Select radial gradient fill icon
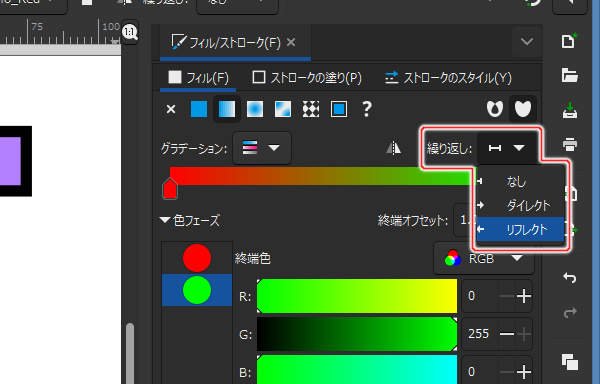Viewport: 600px width, 384px height. [255, 109]
